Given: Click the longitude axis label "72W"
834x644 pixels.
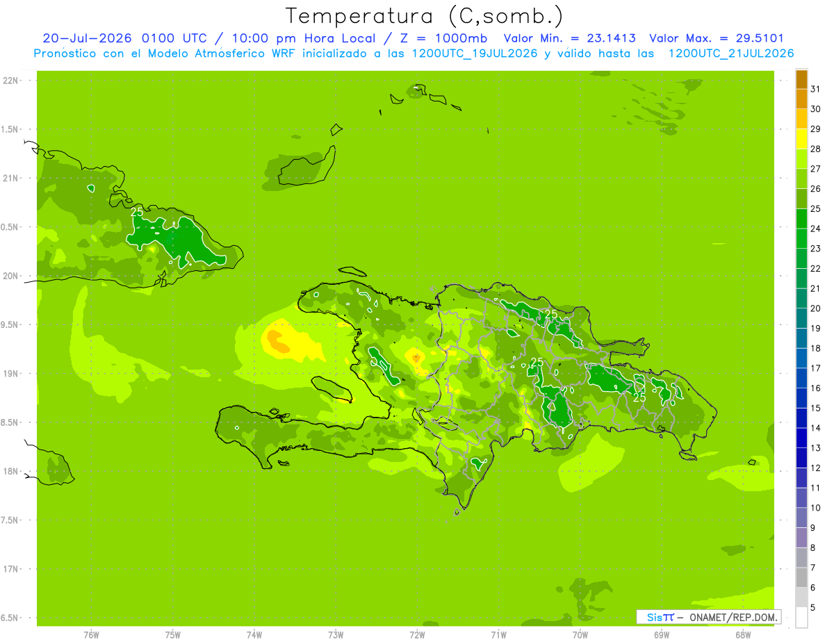Looking at the screenshot, I should pos(417,634).
